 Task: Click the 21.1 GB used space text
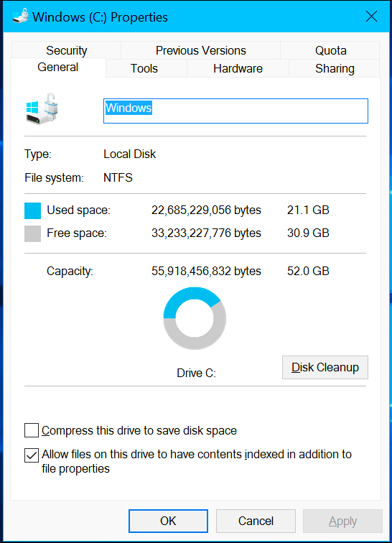[308, 210]
